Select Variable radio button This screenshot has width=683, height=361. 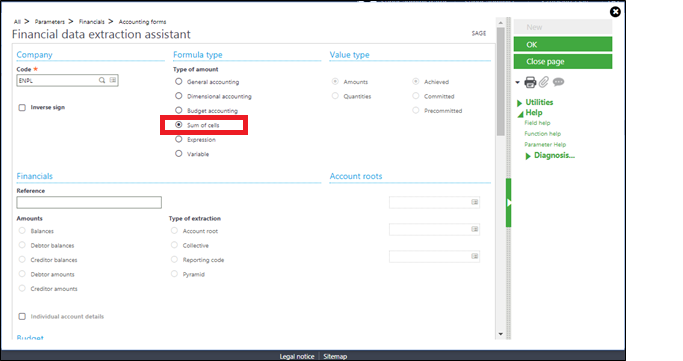coord(179,154)
